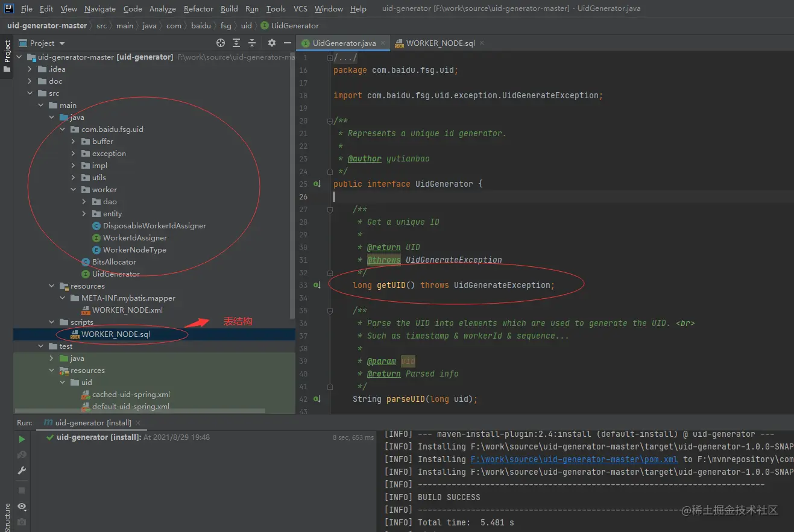Screen dimensions: 794x532
Task: Open the File menu
Action: click(x=27, y=9)
